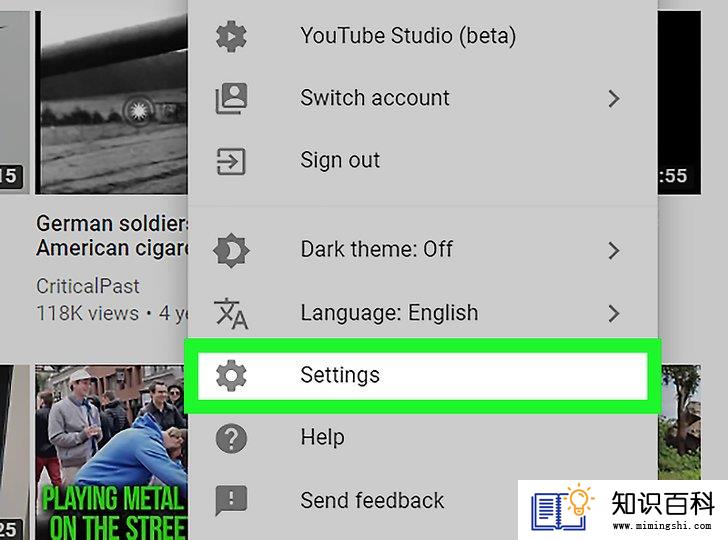Choose Sign out from the menu
The height and width of the screenshot is (540, 728).
422,161
